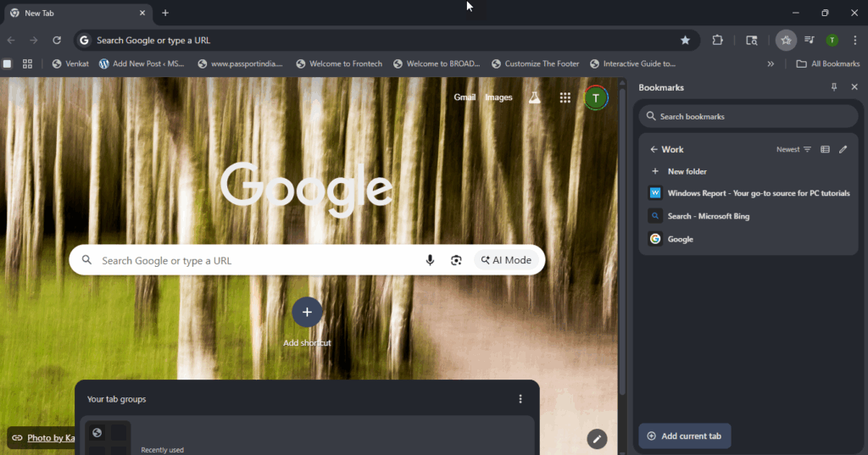The height and width of the screenshot is (455, 868).
Task: Open Add New Post WordPress bookmark
Action: pyautogui.click(x=142, y=64)
